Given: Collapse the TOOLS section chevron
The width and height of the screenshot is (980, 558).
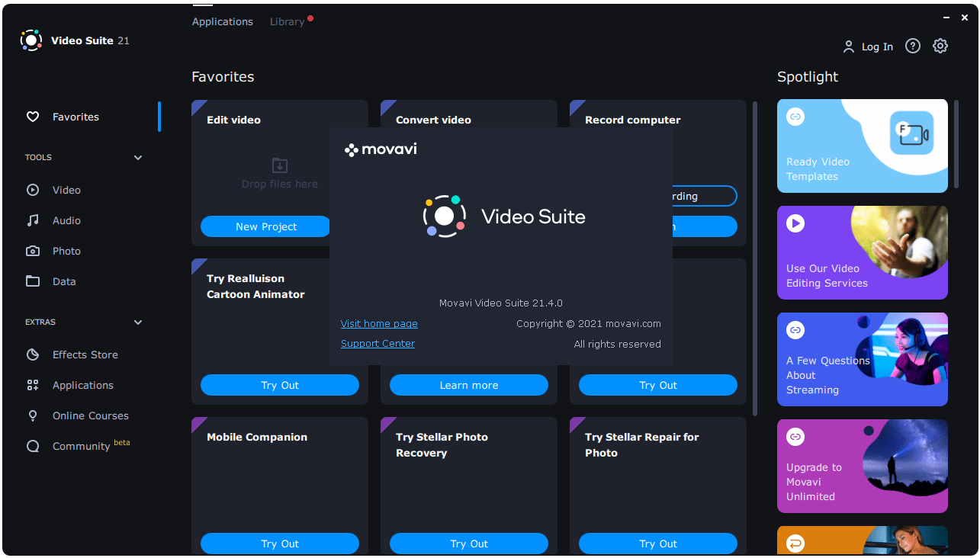Looking at the screenshot, I should pyautogui.click(x=138, y=158).
